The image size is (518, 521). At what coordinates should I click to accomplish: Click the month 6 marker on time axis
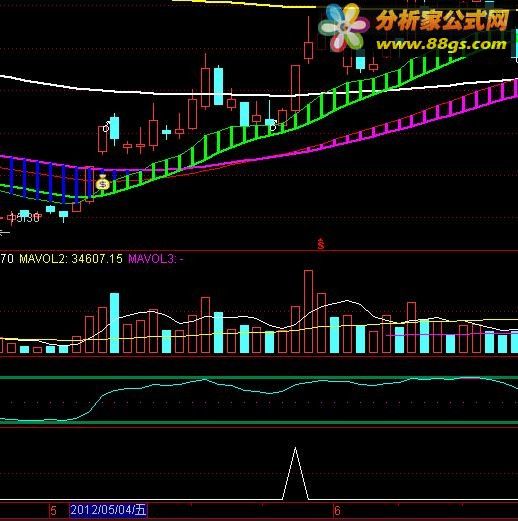pyautogui.click(x=337, y=510)
